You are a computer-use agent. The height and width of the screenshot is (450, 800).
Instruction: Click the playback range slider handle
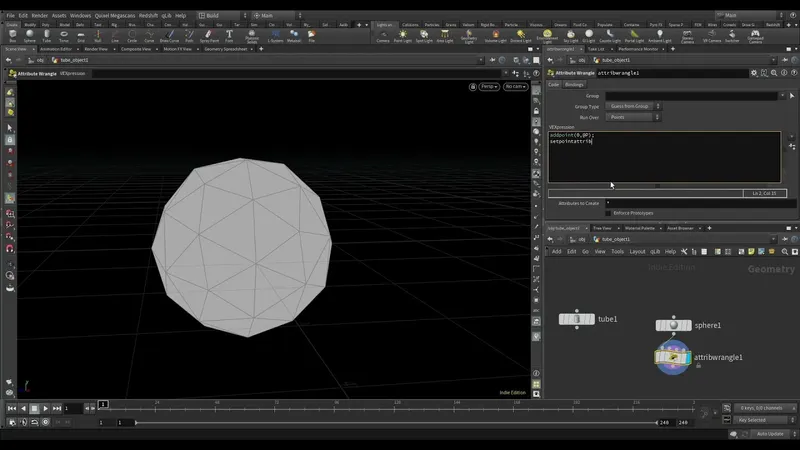(x=136, y=422)
